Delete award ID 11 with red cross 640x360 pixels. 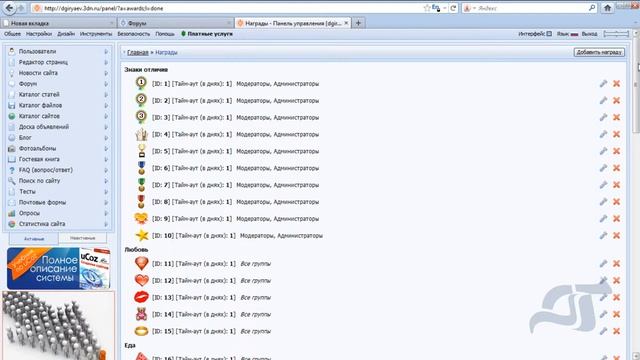(x=616, y=264)
